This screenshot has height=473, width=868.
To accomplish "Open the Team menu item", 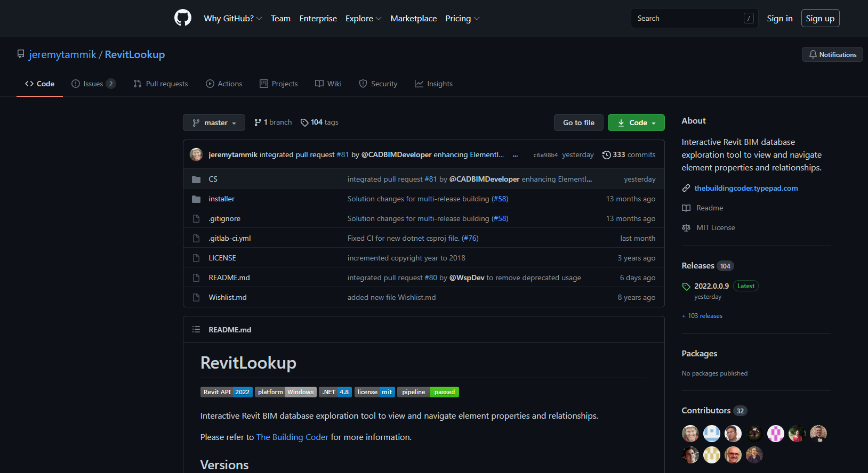I will [280, 18].
